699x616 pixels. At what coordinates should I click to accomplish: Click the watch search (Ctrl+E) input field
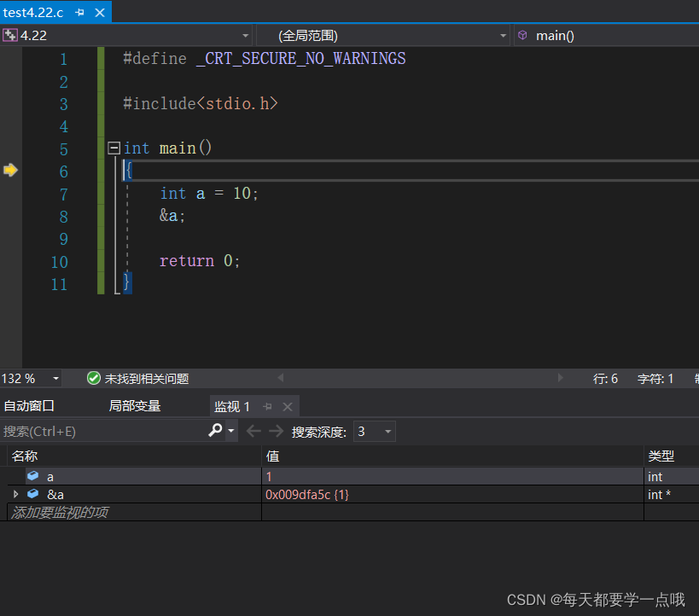102,432
